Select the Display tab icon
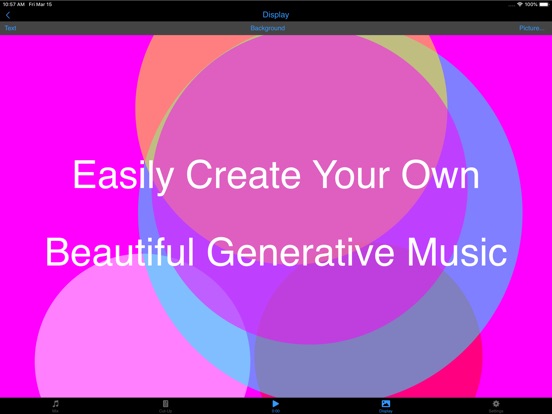Viewport: 552px width, 414px height. click(386, 404)
